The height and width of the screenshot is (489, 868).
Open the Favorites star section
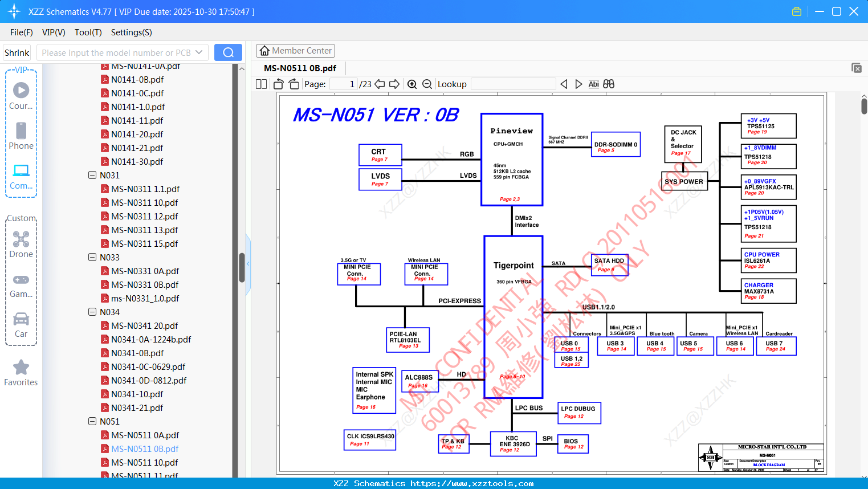tap(21, 373)
